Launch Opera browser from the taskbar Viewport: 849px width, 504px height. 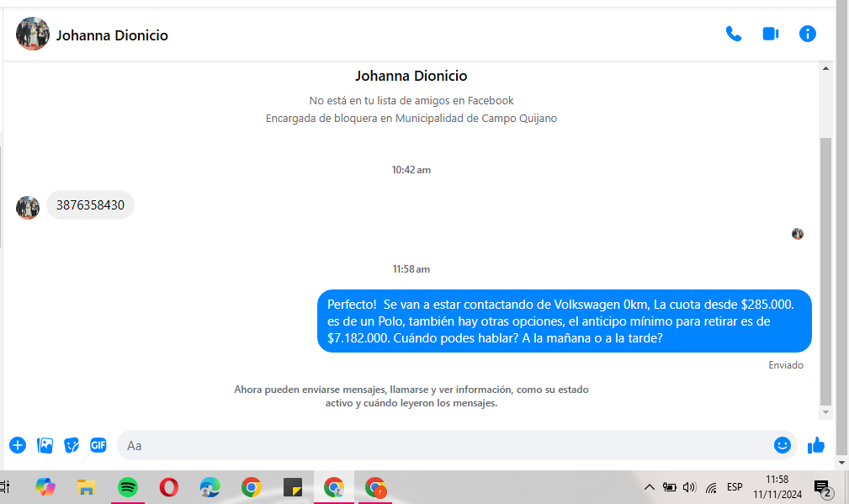168,487
